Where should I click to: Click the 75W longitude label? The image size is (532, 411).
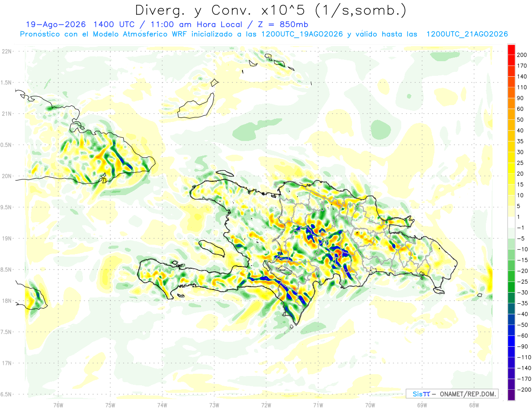110,405
